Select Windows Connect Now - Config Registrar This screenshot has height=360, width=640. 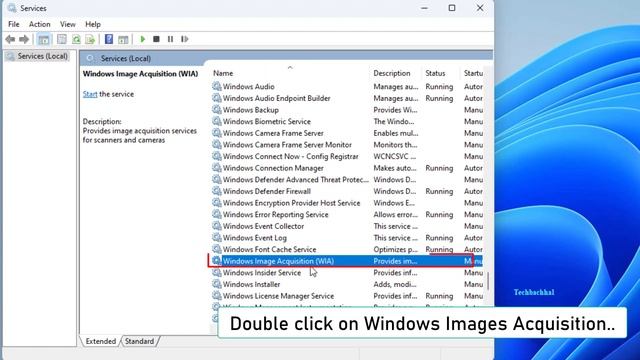tap(347, 156)
